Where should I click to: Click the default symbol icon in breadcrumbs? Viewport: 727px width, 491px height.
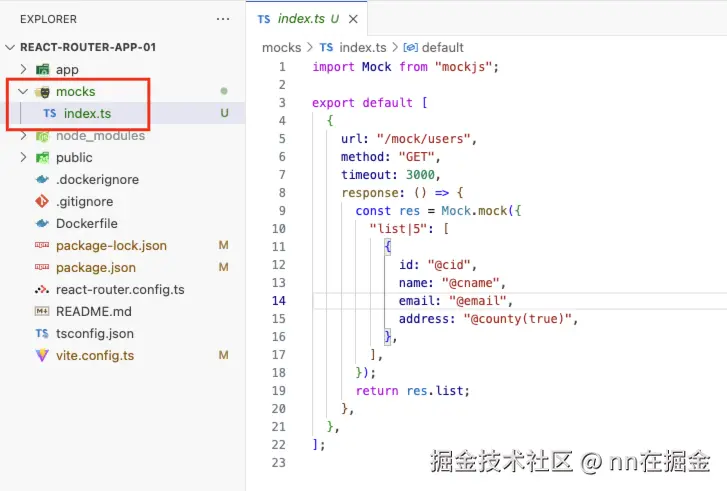point(410,47)
